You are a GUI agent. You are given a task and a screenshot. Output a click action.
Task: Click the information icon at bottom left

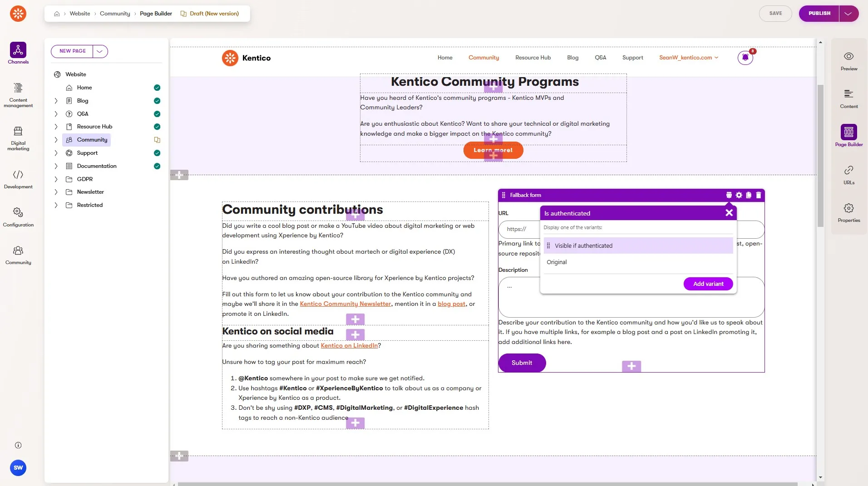coord(18,445)
